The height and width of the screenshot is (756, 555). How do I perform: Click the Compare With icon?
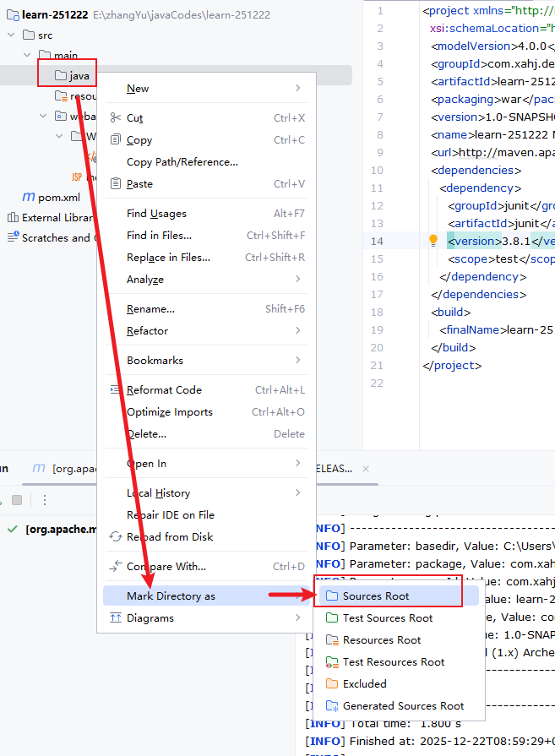(115, 566)
